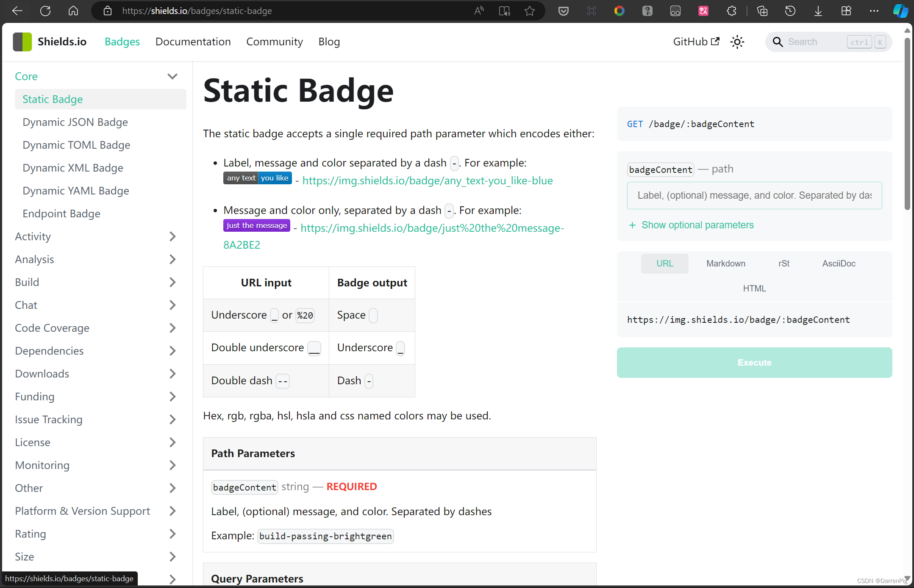
Task: Open the any_text-you_like-blue badge URL
Action: (428, 180)
